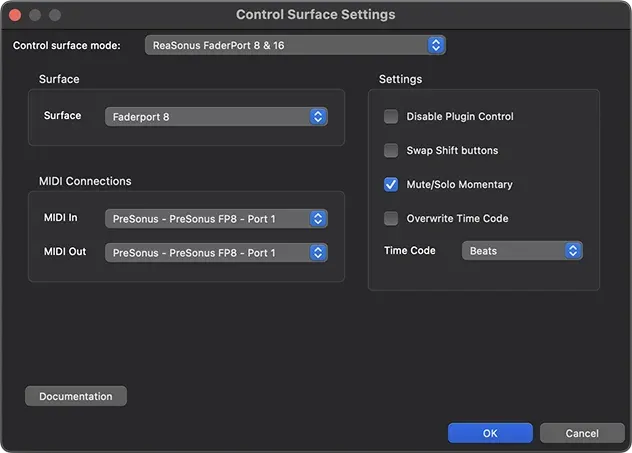The image size is (632, 453).
Task: Tick the Swap Shift buttons checkbox
Action: (x=391, y=150)
